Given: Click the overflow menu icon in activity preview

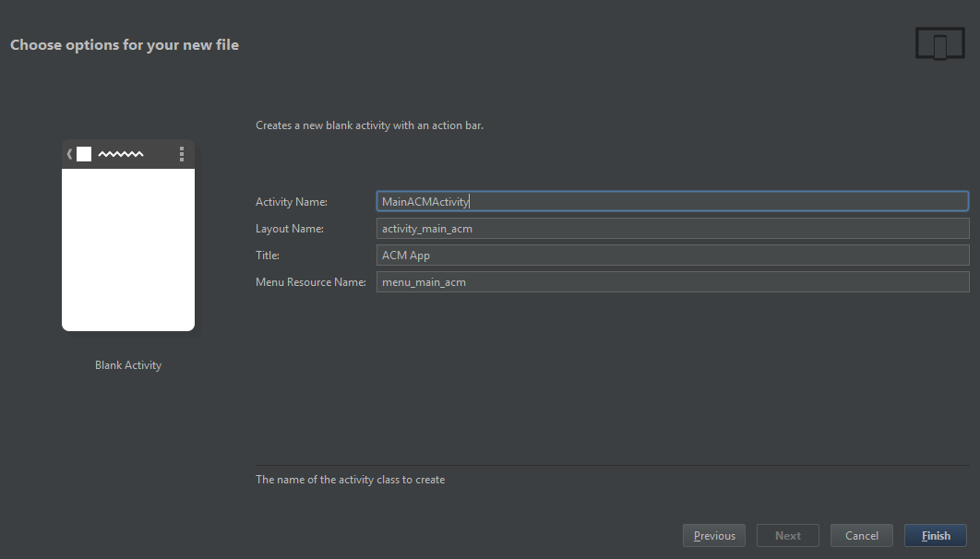Looking at the screenshot, I should pos(182,153).
